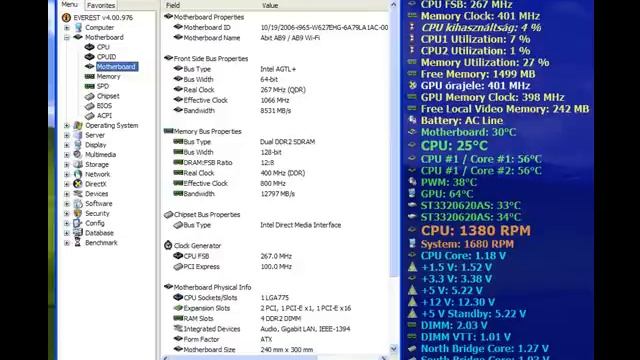This screenshot has width=640, height=360.
Task: Click the EVEREST v4.00.976 root icon
Action: (x=66, y=18)
